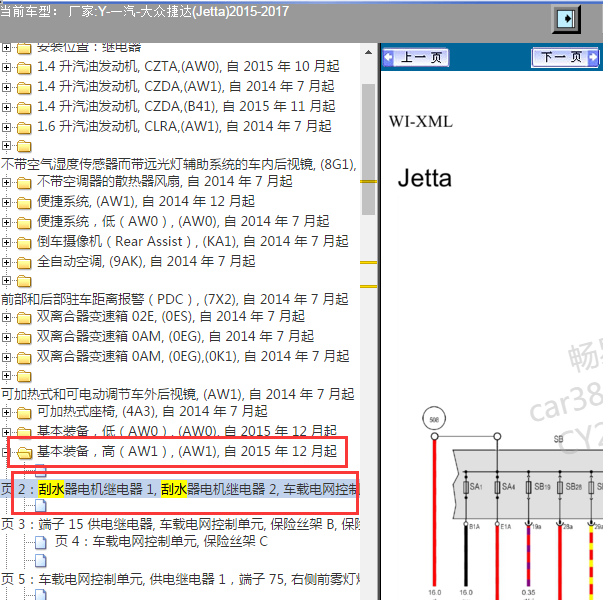This screenshot has height=600, width=603.
Task: Click the tree vertical scrollbar thumb
Action: [x=368, y=150]
